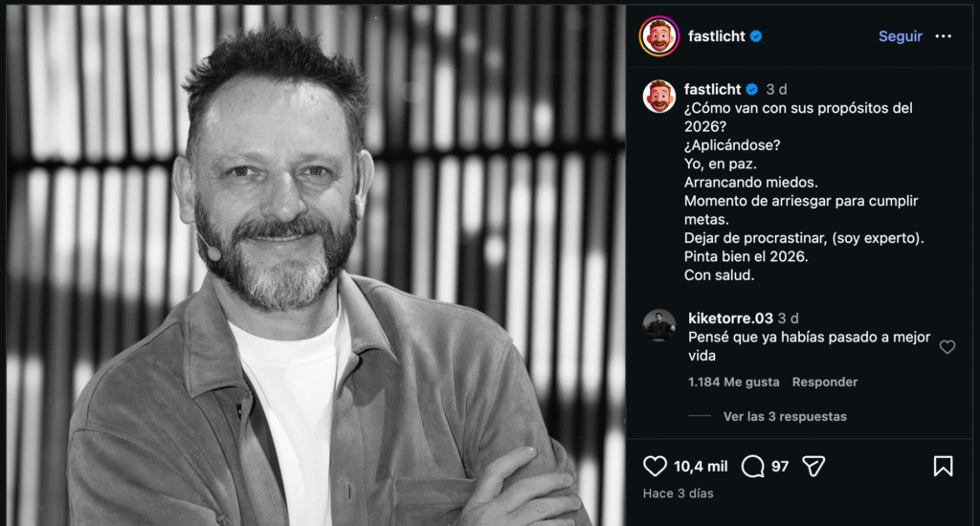View the 1.184 Me gusta list
Screen dimensions: 980x526
[x=733, y=382]
